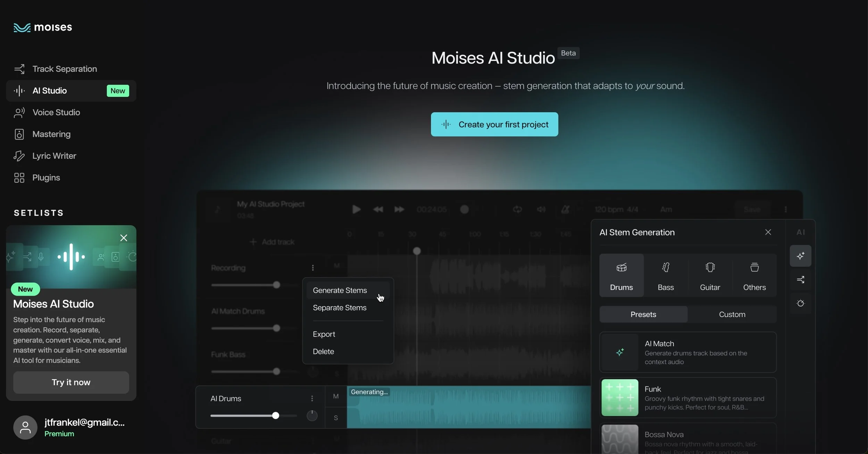
Task: Open the Mastering section
Action: click(x=71, y=134)
